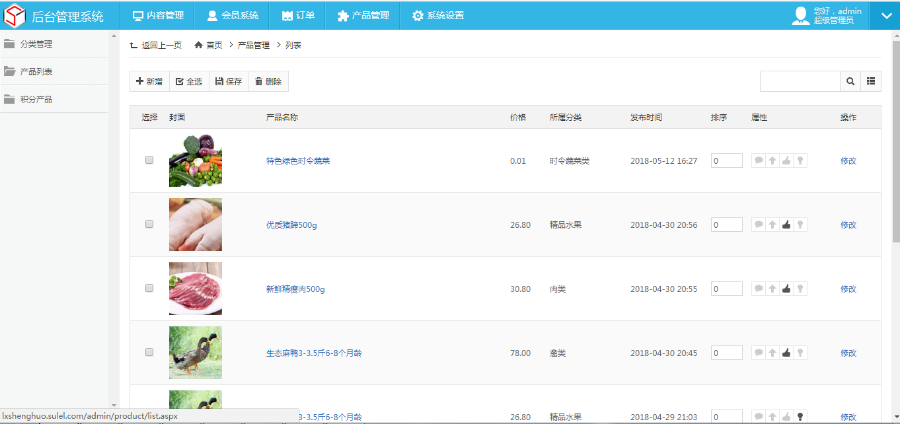
Task: Open the 内容管理 menu
Action: tap(158, 15)
